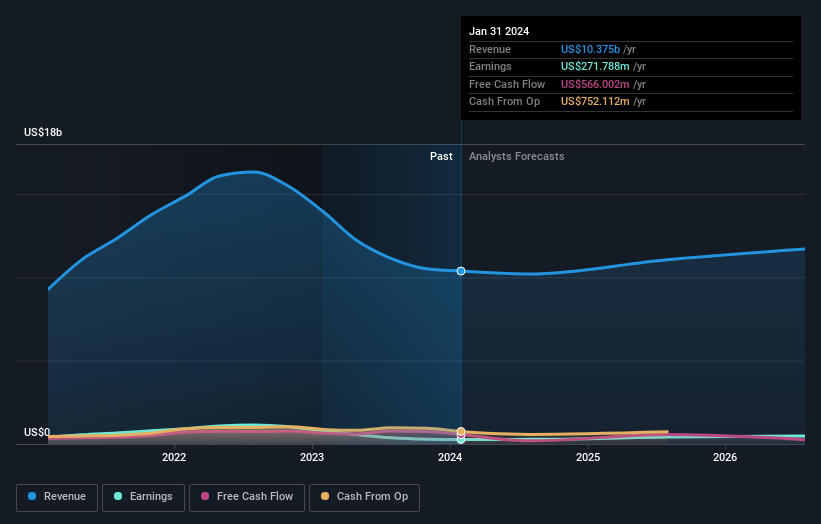Image resolution: width=821 pixels, height=524 pixels.
Task: Click the Analysts Forecasts label
Action: pyautogui.click(x=517, y=156)
